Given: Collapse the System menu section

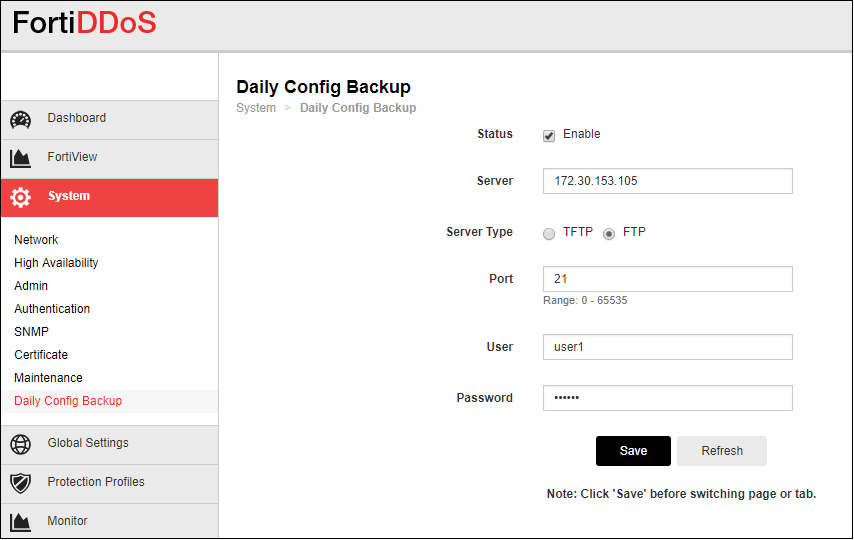Looking at the screenshot, I should (x=109, y=197).
